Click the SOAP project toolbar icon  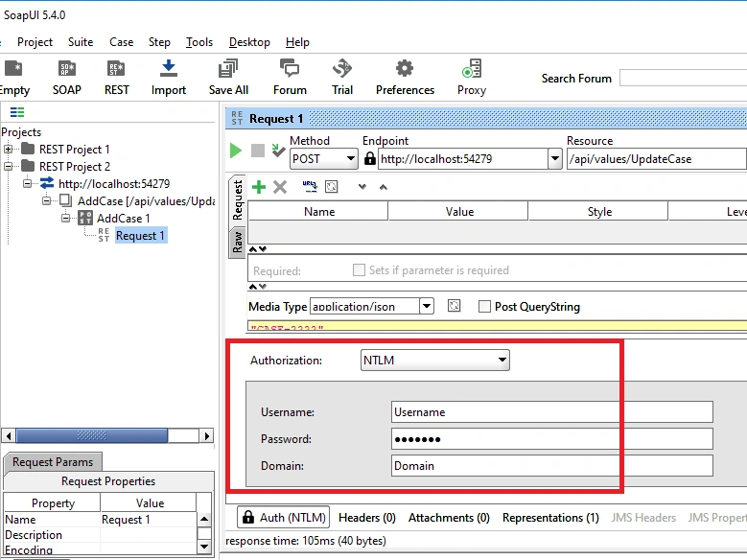pyautogui.click(x=67, y=69)
